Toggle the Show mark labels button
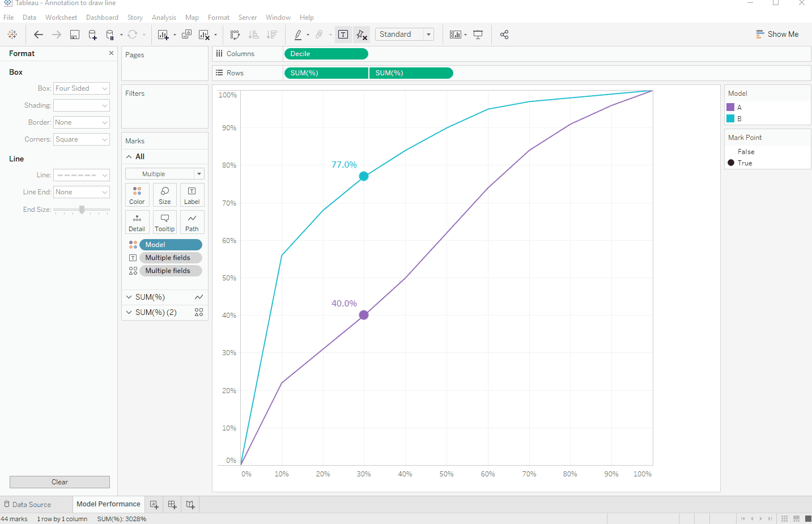 point(343,35)
